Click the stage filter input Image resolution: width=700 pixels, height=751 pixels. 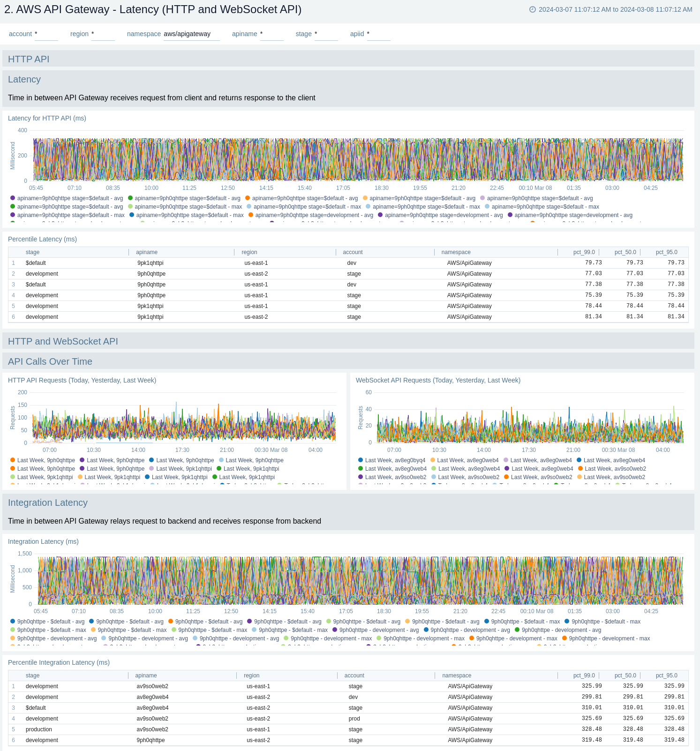(x=326, y=34)
